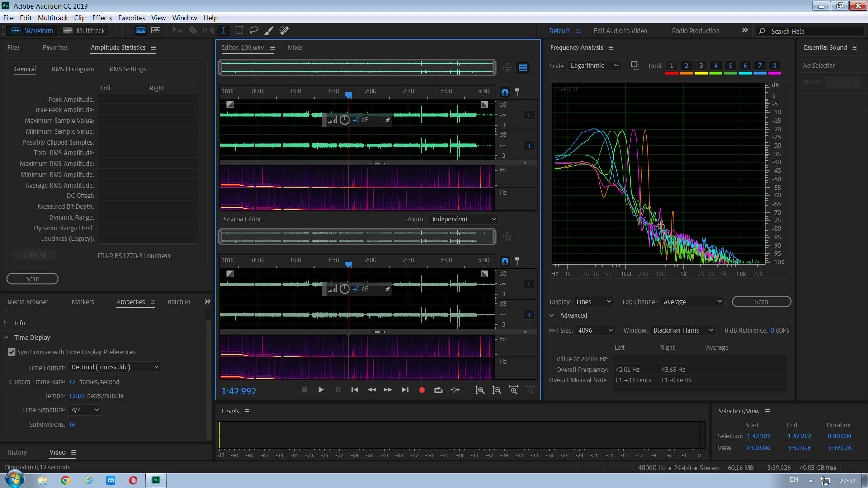This screenshot has height=488, width=868.
Task: Collapse the Advanced section
Action: pyautogui.click(x=552, y=315)
